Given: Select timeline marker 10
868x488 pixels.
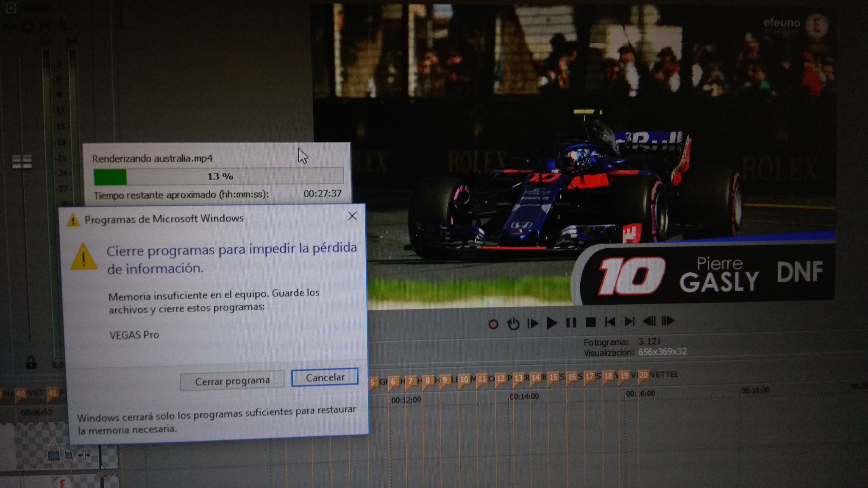Looking at the screenshot, I should pos(465,380).
